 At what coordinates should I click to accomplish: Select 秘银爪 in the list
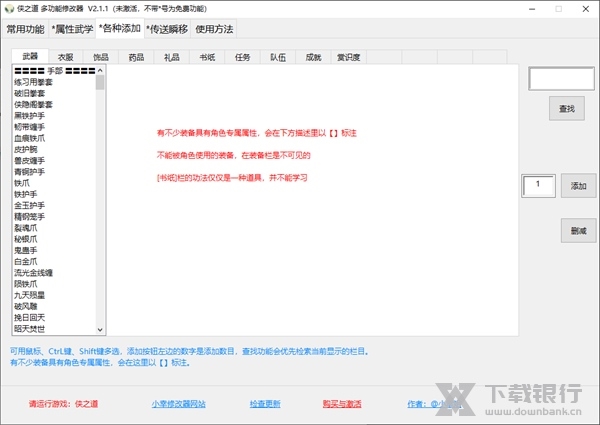pyautogui.click(x=54, y=239)
